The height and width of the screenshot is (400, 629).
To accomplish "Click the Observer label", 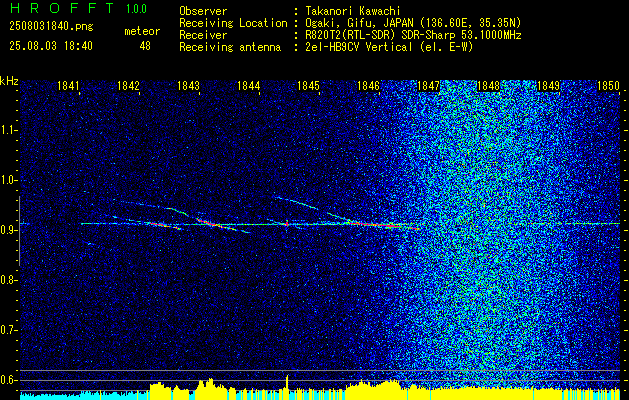I will (x=203, y=11).
